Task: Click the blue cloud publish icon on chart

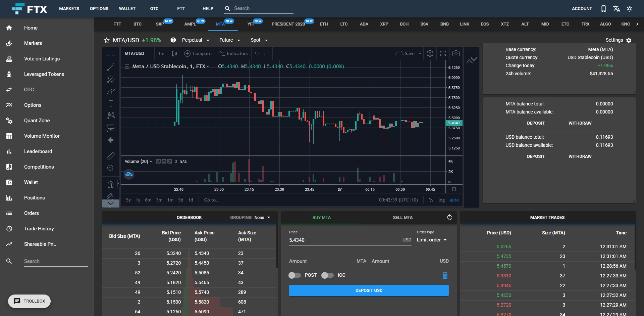Action: pos(129,174)
